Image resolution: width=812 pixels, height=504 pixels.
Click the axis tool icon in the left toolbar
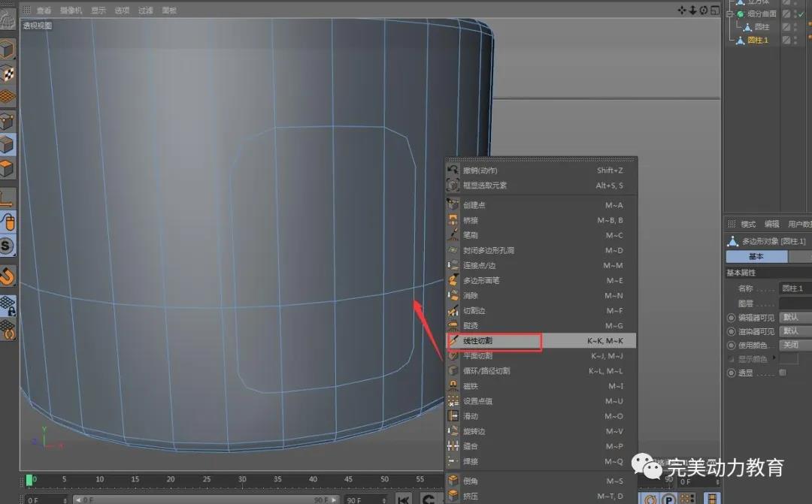[x=8, y=199]
